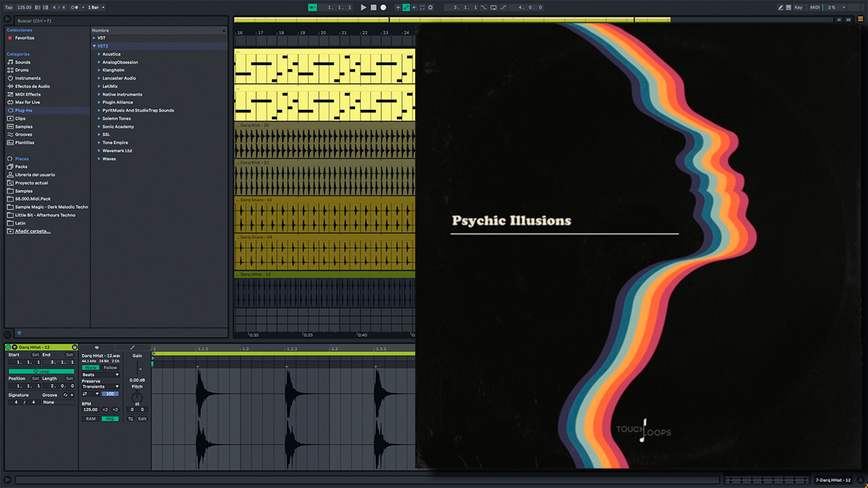The width and height of the screenshot is (868, 488).
Task: Select the Max for Live category
Action: coord(27,102)
